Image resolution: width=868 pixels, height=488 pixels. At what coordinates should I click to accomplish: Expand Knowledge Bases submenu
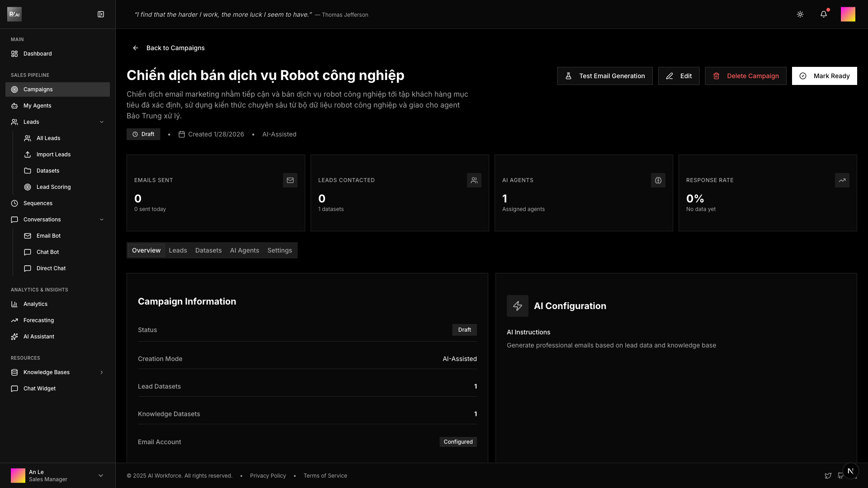click(x=102, y=372)
